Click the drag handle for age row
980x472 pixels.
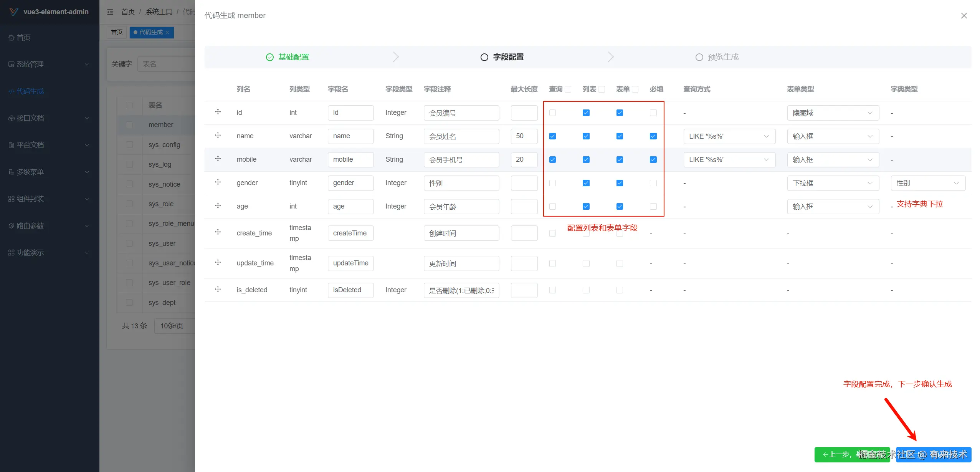point(218,205)
